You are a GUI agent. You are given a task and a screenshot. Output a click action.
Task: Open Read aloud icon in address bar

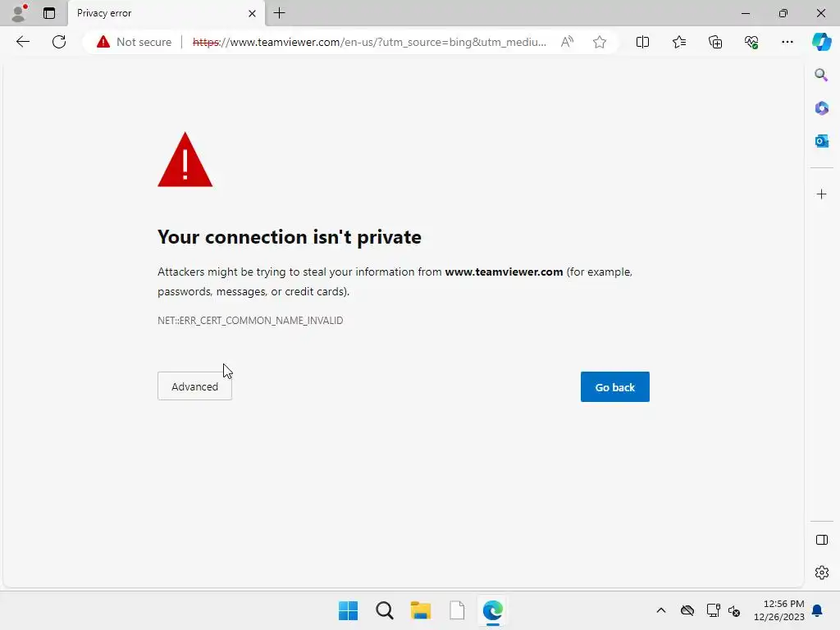pyautogui.click(x=567, y=42)
